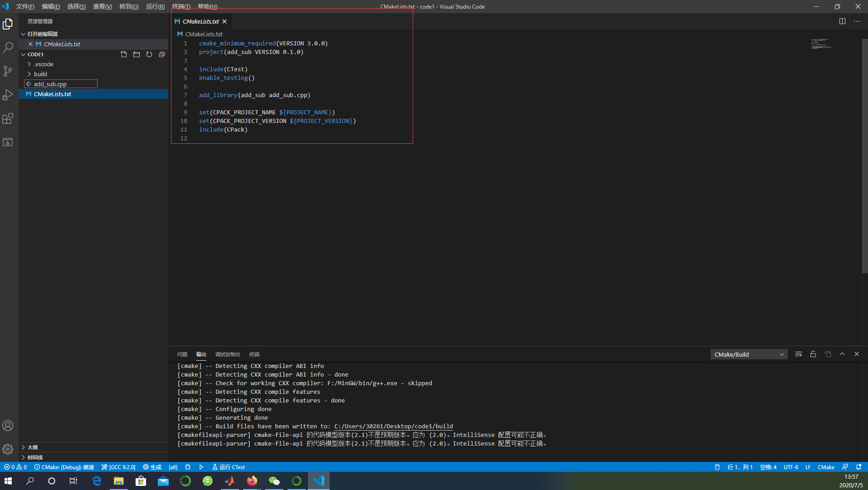Open the Explorer view in activity bar
The height and width of the screenshot is (490, 868).
tap(8, 24)
